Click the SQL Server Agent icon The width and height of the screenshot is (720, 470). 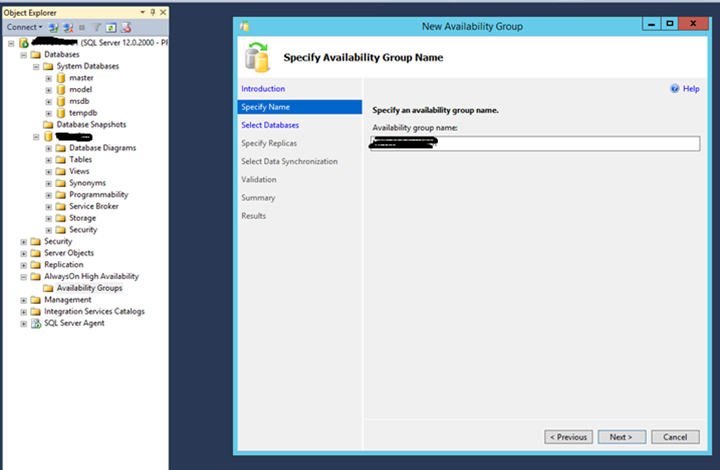coord(37,323)
